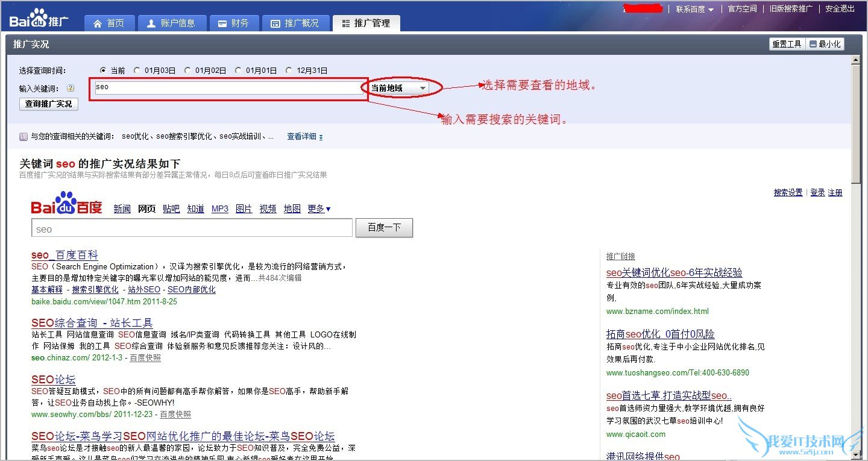Click the 基本解释 sub-link
868x461 pixels.
tap(47, 290)
